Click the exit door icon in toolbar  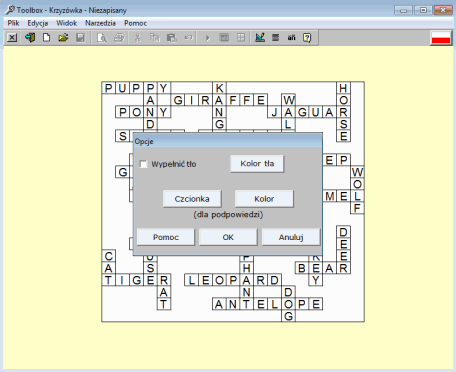(x=30, y=37)
